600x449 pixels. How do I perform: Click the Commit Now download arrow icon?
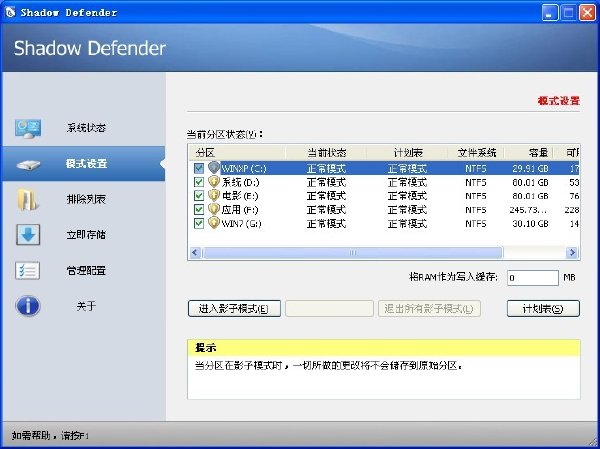pyautogui.click(x=28, y=234)
